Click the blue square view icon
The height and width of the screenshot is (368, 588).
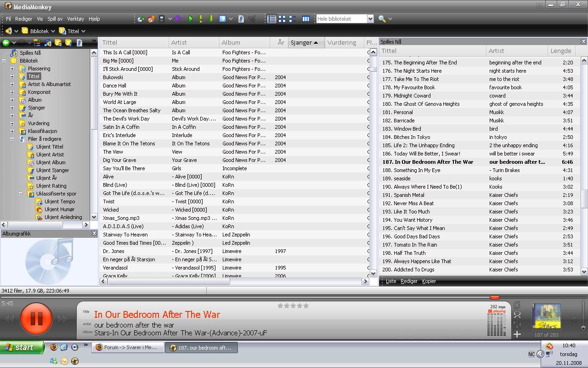tap(222, 19)
